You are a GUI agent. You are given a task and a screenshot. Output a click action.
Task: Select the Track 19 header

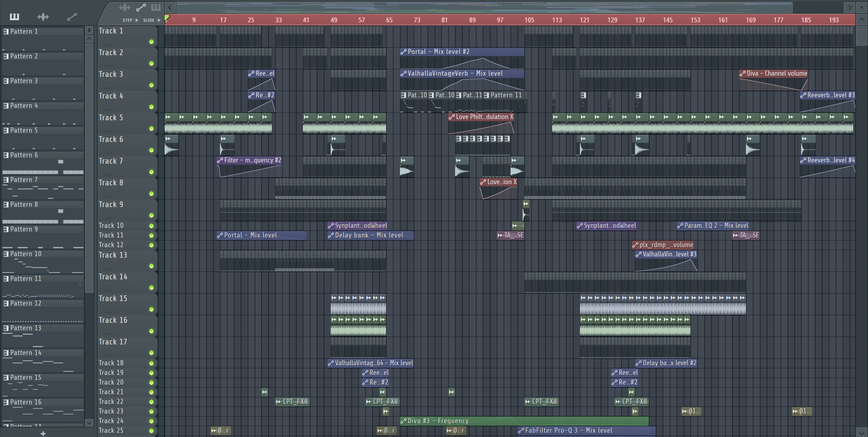(127, 373)
